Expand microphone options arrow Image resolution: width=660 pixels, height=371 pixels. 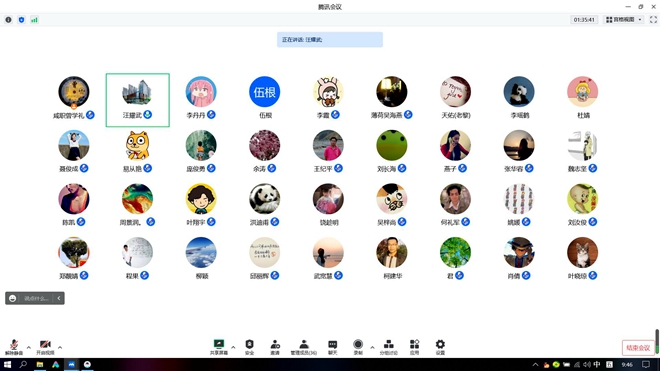(x=29, y=347)
